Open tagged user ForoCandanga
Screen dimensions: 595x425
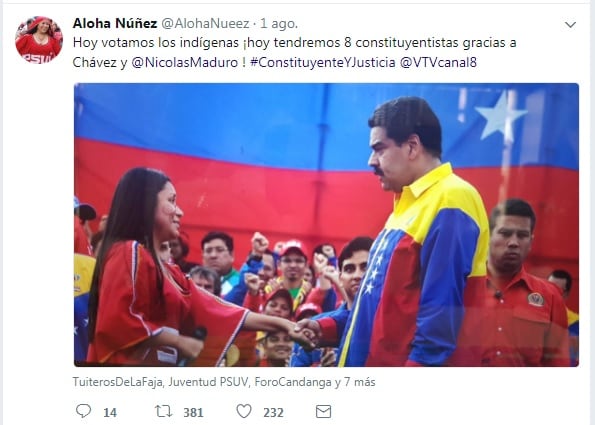click(293, 382)
